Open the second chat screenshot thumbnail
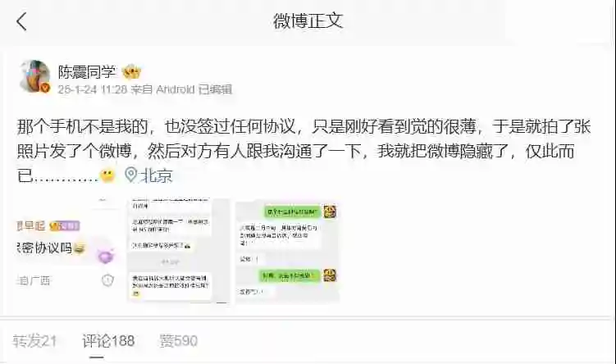The image size is (616, 364). tap(178, 251)
